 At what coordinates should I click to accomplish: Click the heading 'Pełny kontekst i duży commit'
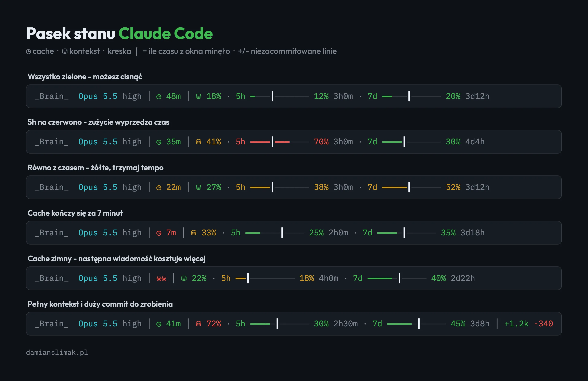[x=100, y=304]
